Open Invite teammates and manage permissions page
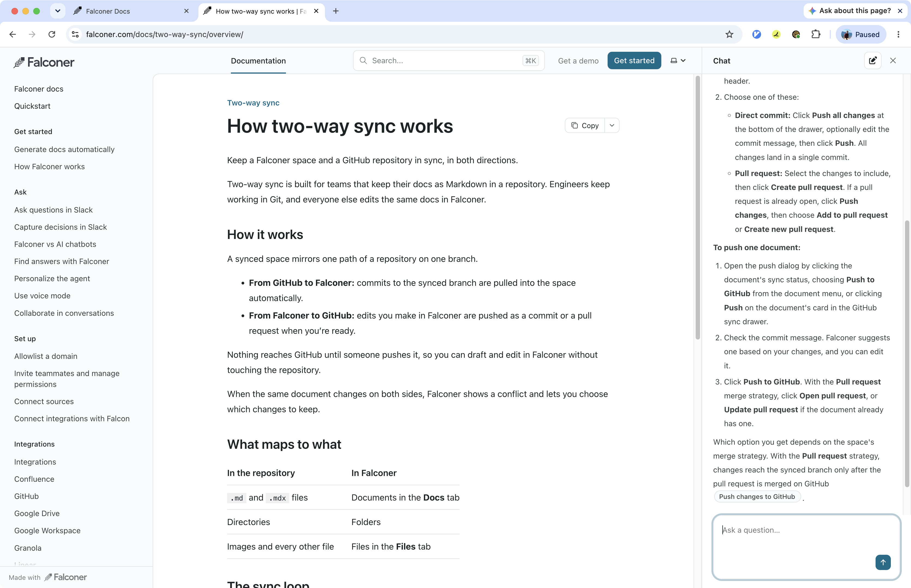The image size is (911, 588). point(67,379)
